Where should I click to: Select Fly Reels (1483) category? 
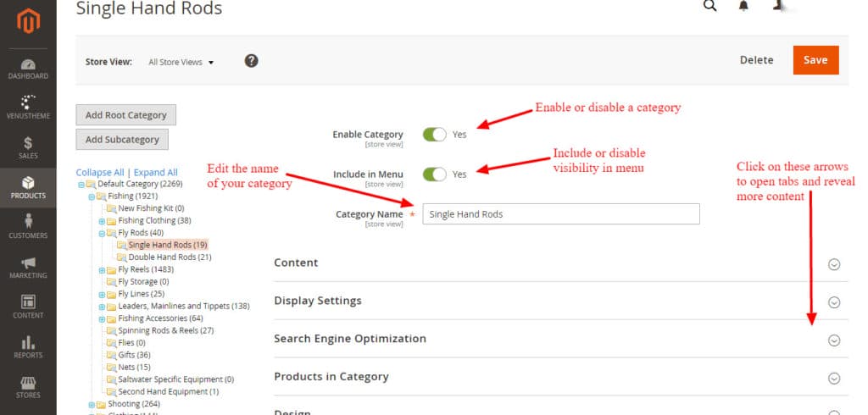146,269
